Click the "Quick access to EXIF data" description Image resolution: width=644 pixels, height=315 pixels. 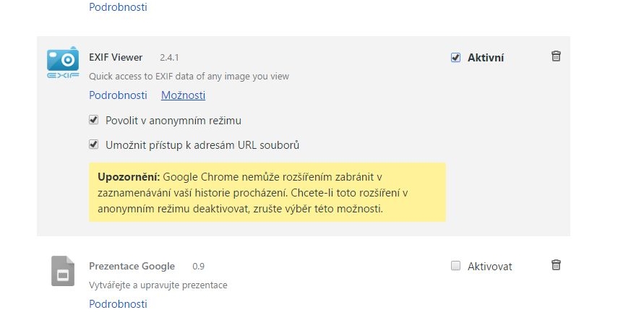pos(189,76)
